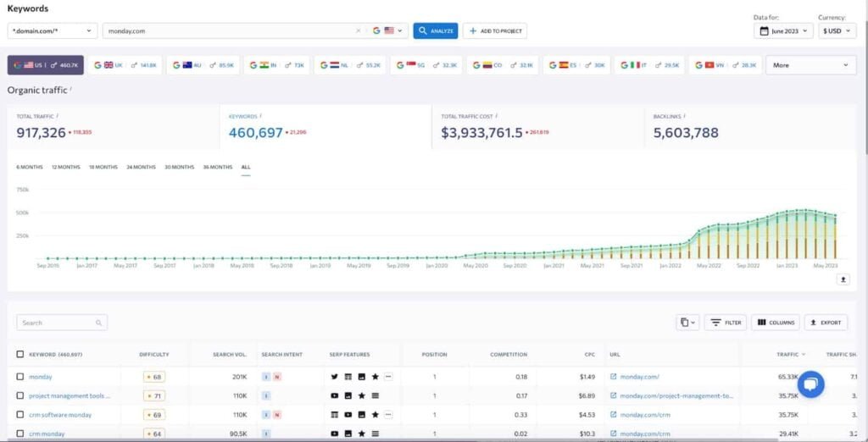The width and height of the screenshot is (868, 442).
Task: Click the keyword Search input field
Action: (x=62, y=323)
